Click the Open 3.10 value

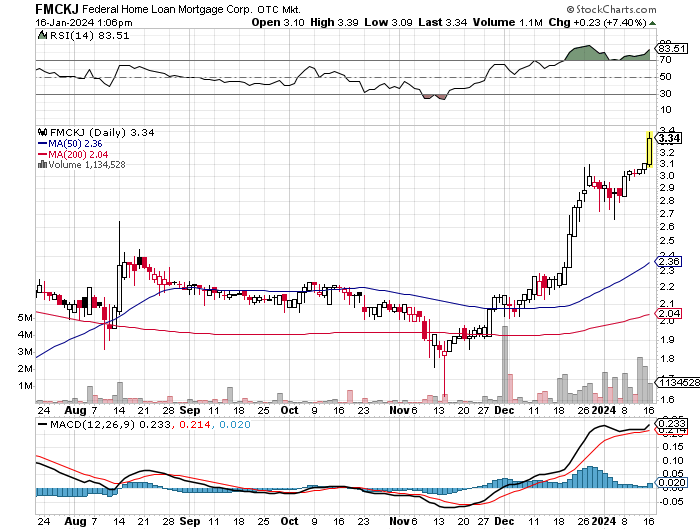click(x=278, y=22)
